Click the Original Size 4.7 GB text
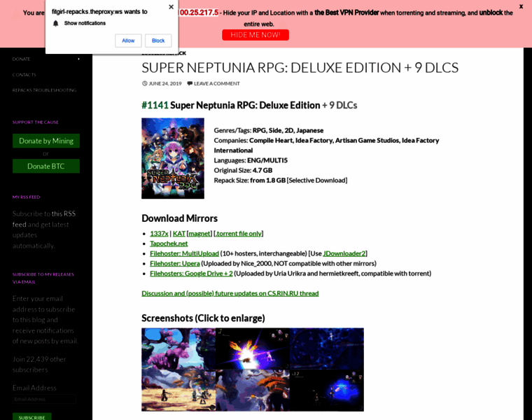 coord(243,170)
